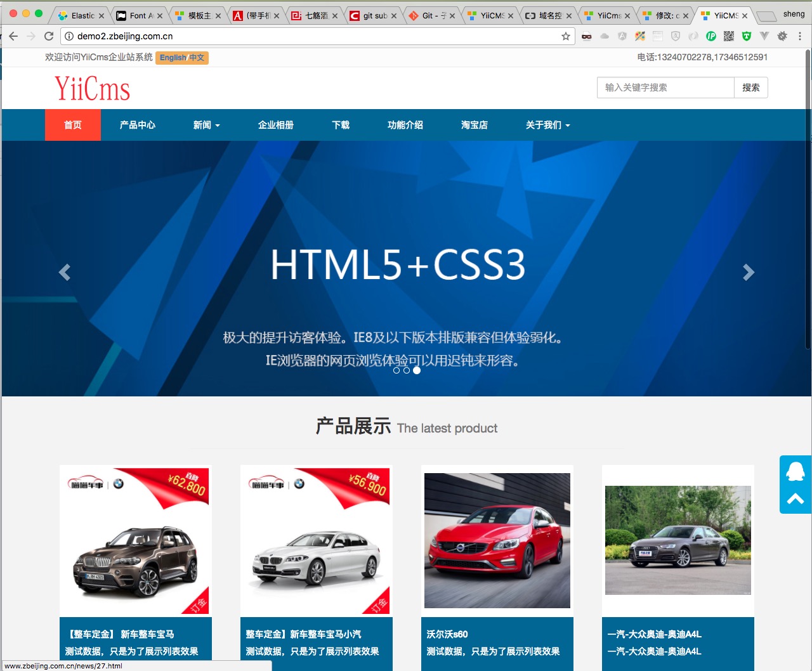Select the third carousel indicator dot

[x=417, y=370]
